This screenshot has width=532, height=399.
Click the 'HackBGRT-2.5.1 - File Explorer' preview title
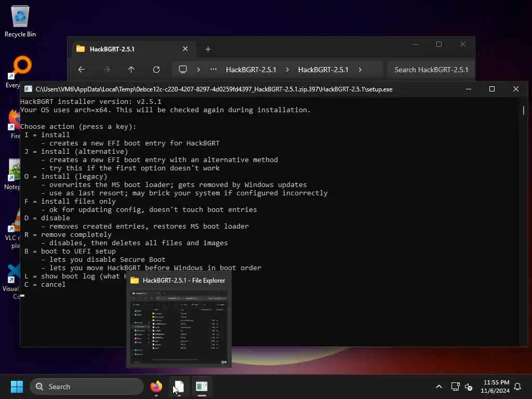pyautogui.click(x=183, y=280)
